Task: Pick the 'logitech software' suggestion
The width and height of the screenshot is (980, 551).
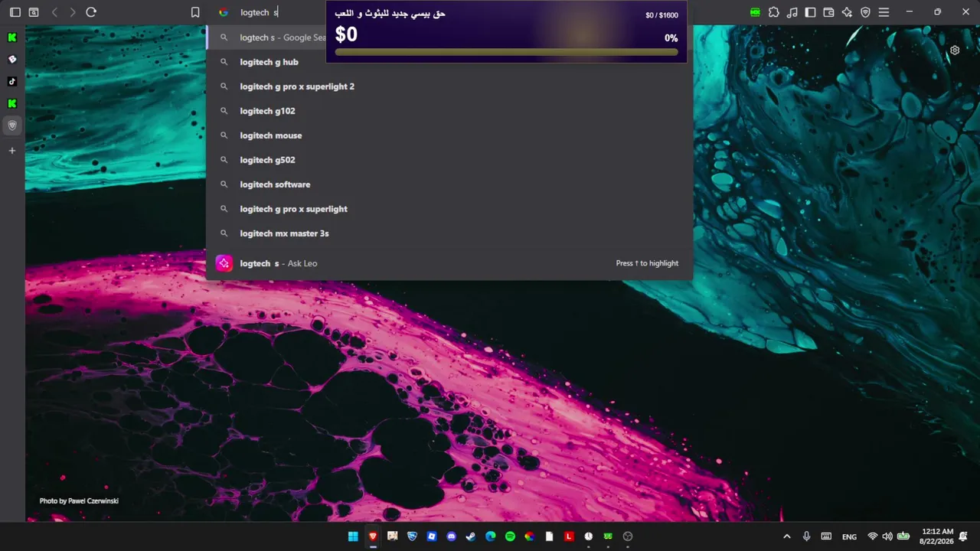Action: [x=449, y=184]
